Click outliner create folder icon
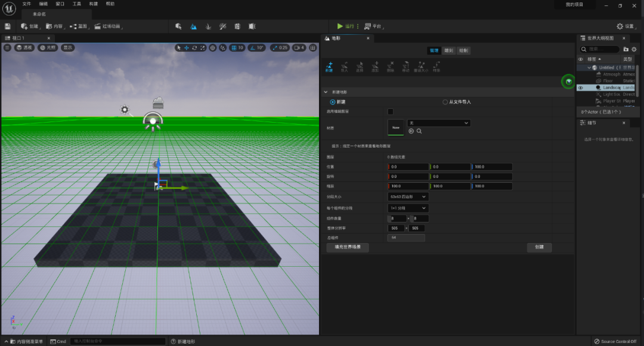This screenshot has height=346, width=644. click(626, 49)
